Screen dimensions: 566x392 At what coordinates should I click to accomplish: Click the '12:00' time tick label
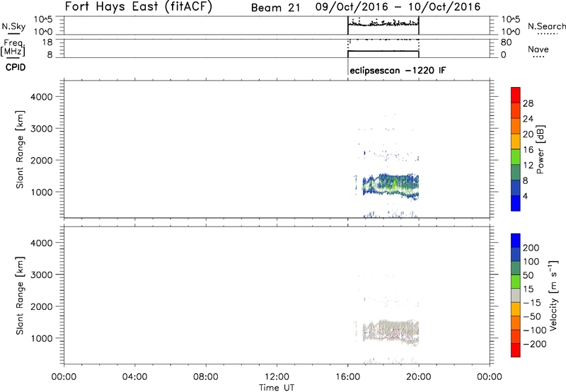point(277,377)
